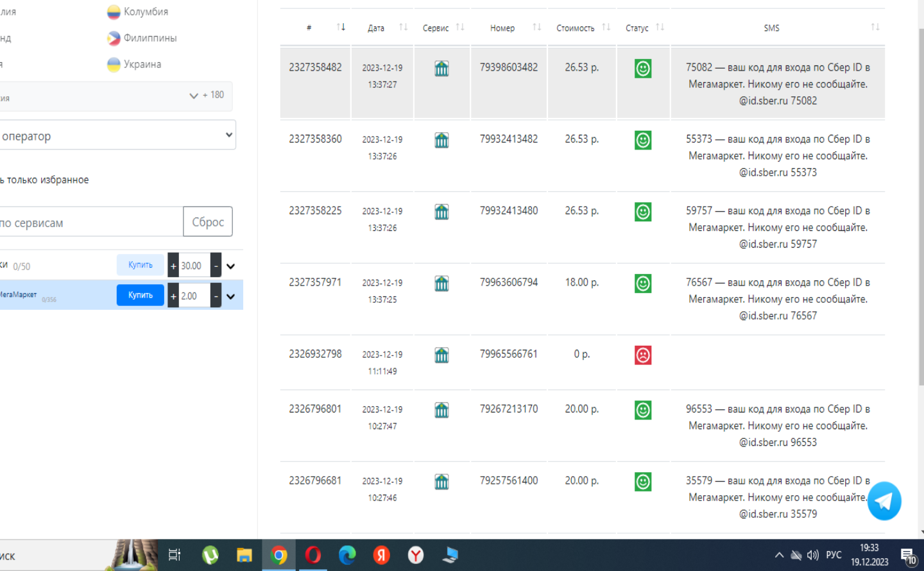The height and width of the screenshot is (571, 924).
Task: Click the 30.00 price input field
Action: tap(194, 266)
